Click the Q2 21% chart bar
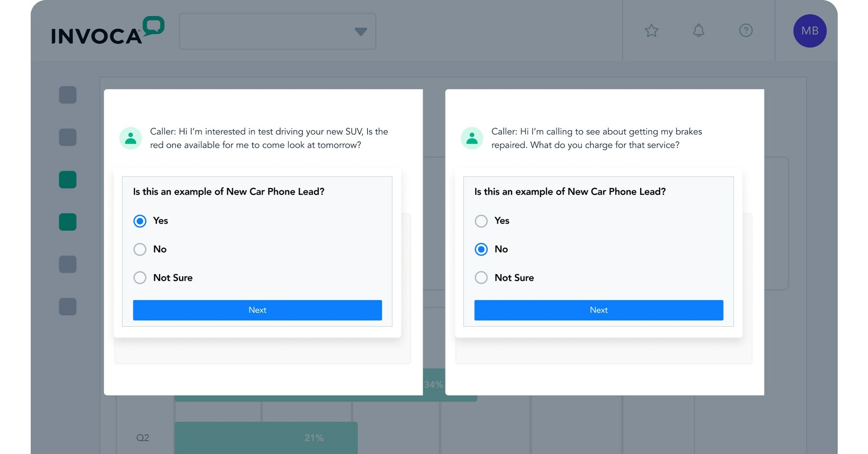Image resolution: width=868 pixels, height=454 pixels. tap(266, 437)
